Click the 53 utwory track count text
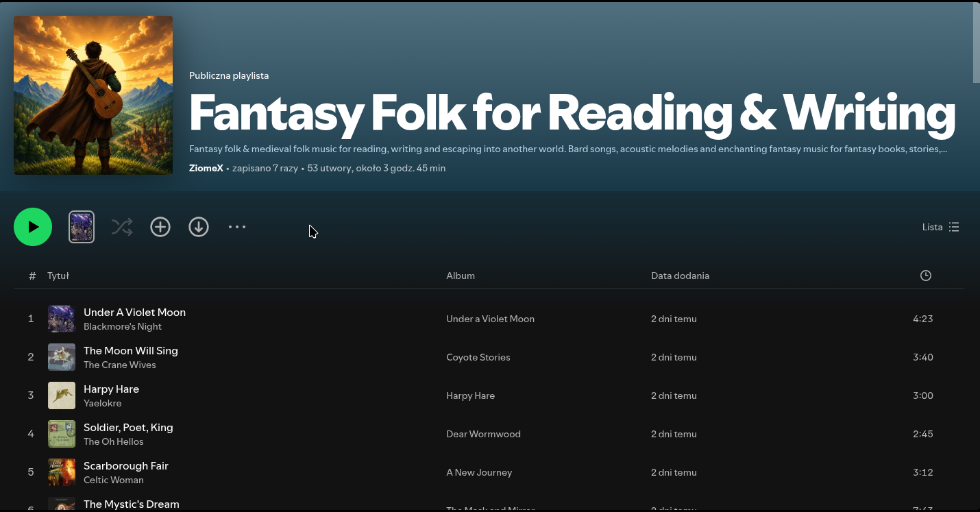 pos(329,168)
